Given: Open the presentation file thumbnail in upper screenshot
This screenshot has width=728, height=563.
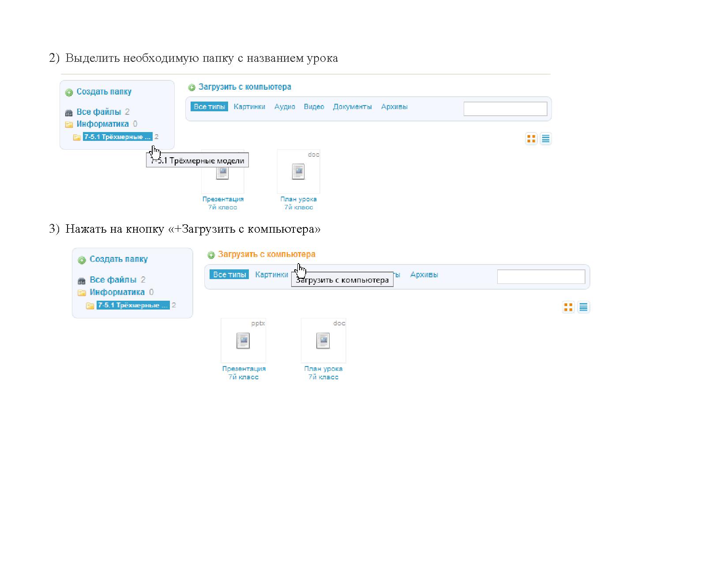Looking at the screenshot, I should pyautogui.click(x=222, y=173).
